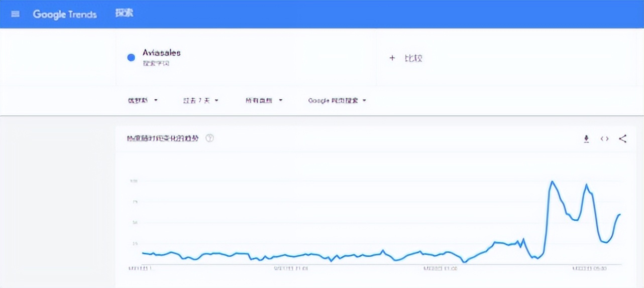Click the help icon beside the chart title
This screenshot has width=644, height=288.
(x=210, y=138)
